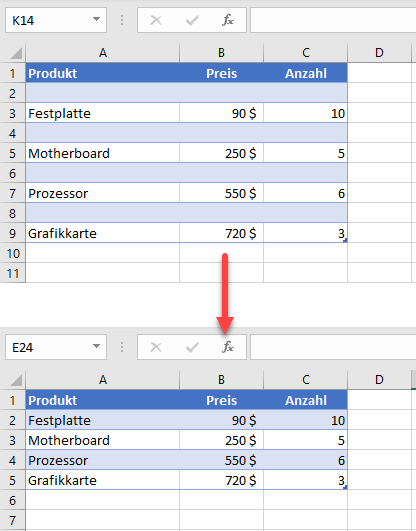Click Preis header cell in the K14 sheet
The image size is (416, 531).
[x=221, y=73]
